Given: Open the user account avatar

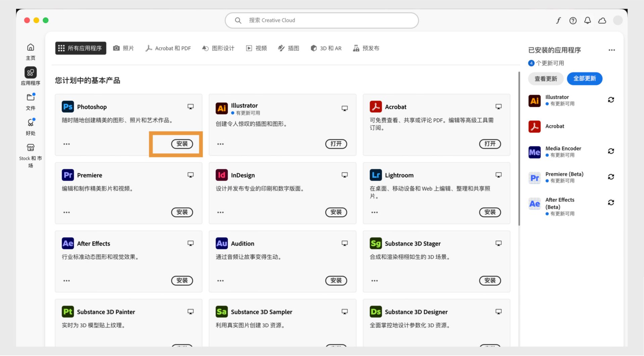Looking at the screenshot, I should [618, 20].
